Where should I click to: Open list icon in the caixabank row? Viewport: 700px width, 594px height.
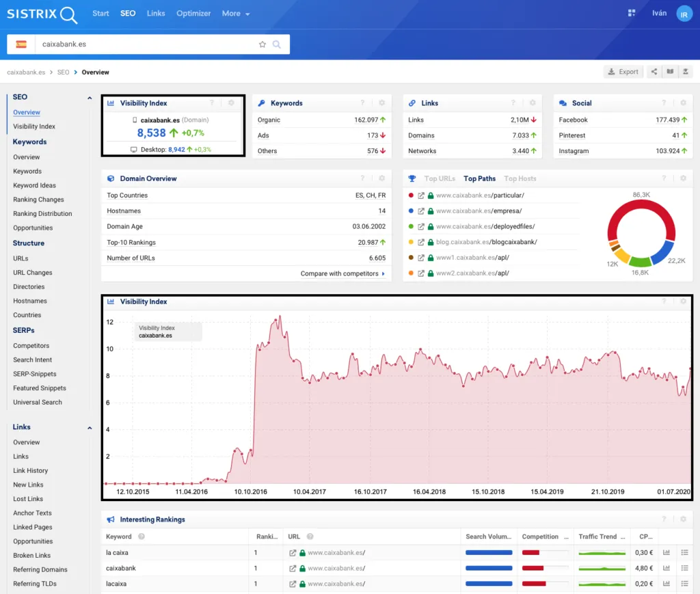(x=685, y=568)
